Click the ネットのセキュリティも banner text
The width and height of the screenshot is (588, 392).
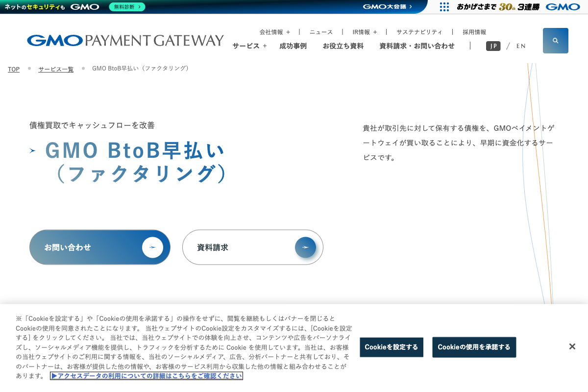tap(34, 7)
